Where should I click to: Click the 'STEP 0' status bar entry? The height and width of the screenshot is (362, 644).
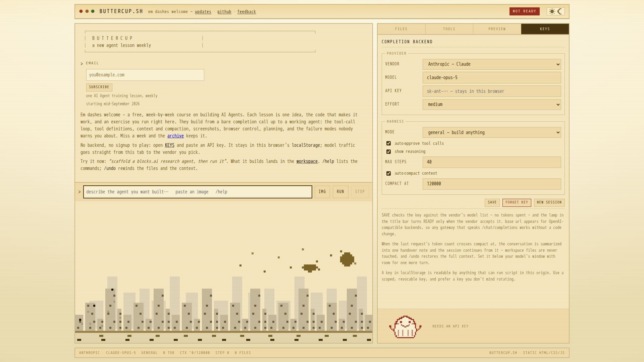coord(222,353)
